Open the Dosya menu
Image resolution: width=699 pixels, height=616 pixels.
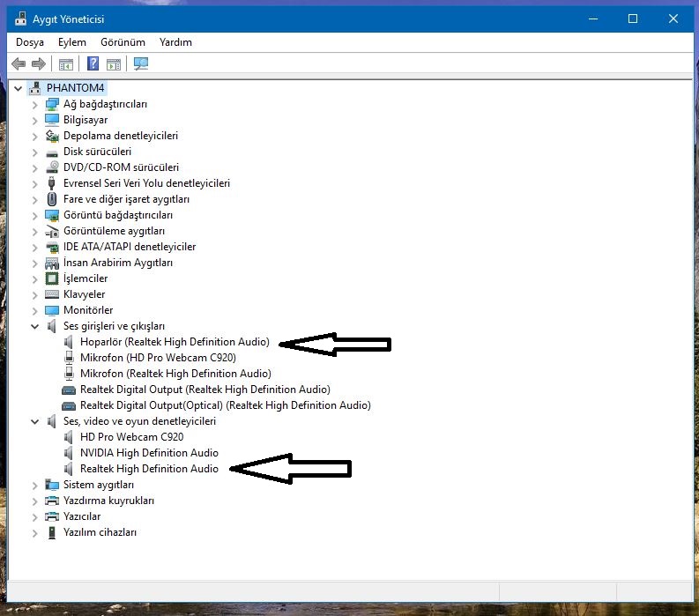(x=30, y=42)
